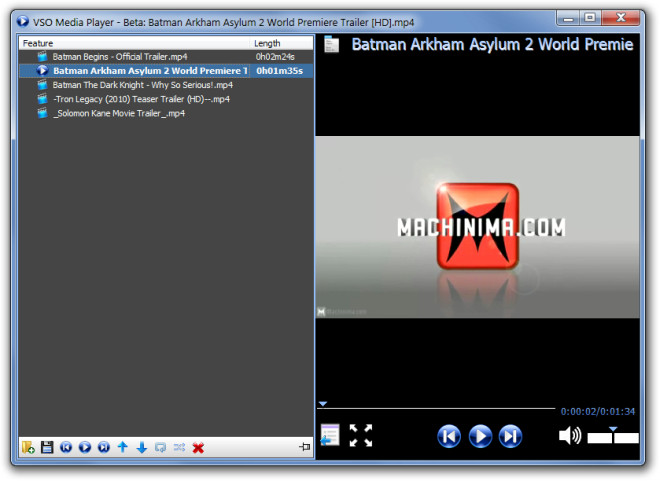This screenshot has height=481, width=660.
Task: Maximize the VSO Media Player window
Action: point(590,18)
